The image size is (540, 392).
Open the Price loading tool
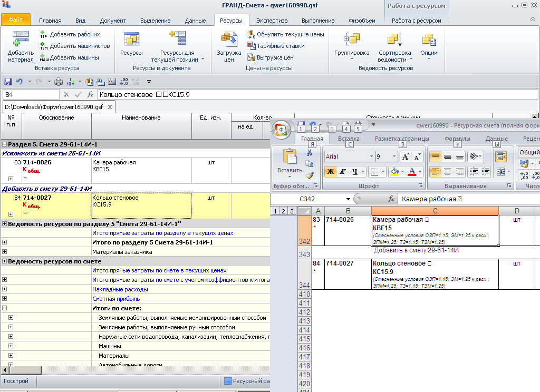coord(229,40)
